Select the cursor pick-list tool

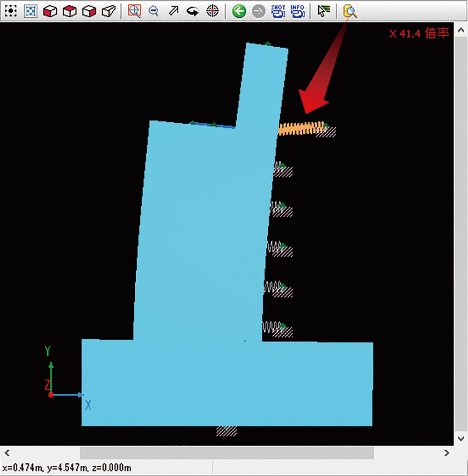click(x=324, y=11)
